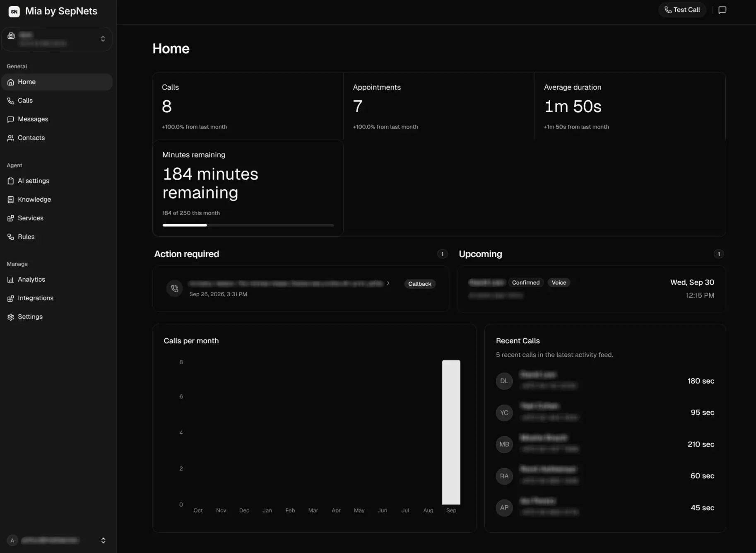Open the Appointments statistic card
This screenshot has width=756, height=553.
[439, 106]
